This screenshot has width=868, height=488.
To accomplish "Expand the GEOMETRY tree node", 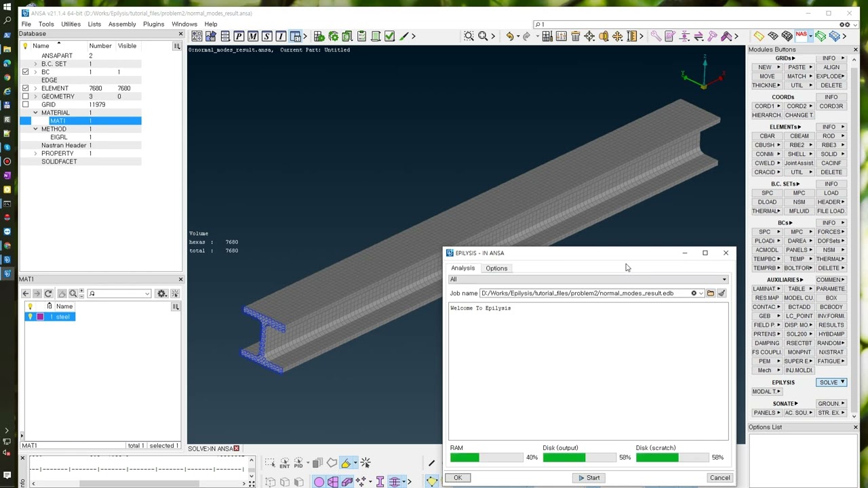I will [x=35, y=96].
